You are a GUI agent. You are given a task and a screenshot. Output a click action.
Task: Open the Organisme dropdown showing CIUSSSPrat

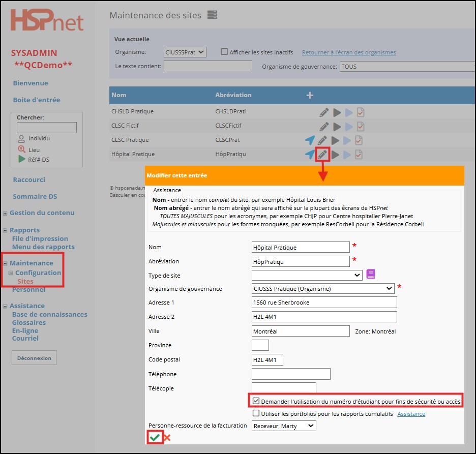pyautogui.click(x=185, y=52)
